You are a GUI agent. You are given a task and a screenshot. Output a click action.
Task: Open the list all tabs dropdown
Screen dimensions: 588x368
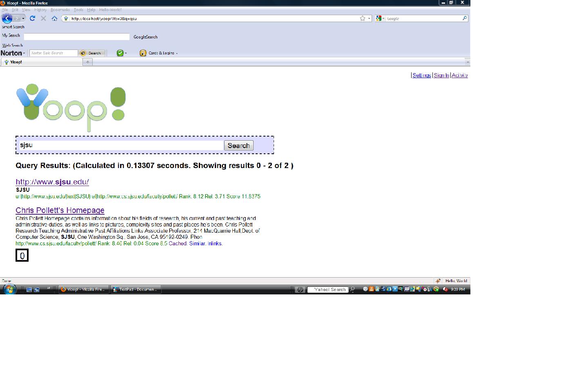click(468, 62)
